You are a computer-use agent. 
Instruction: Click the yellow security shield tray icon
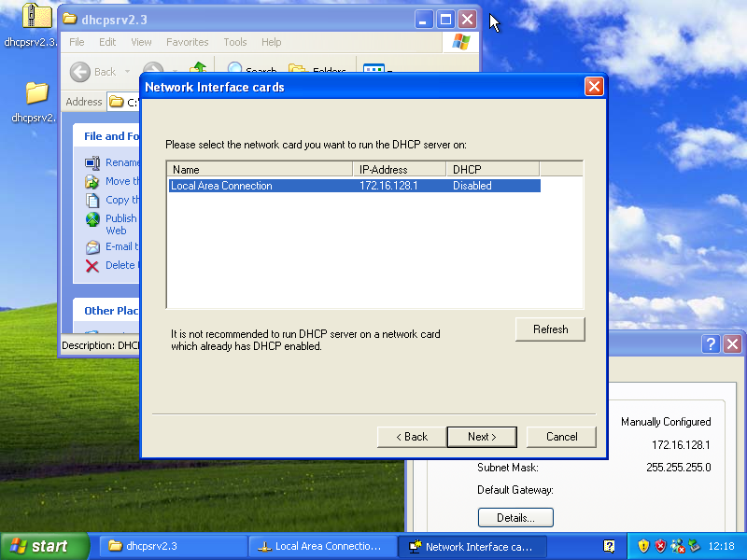click(x=643, y=546)
